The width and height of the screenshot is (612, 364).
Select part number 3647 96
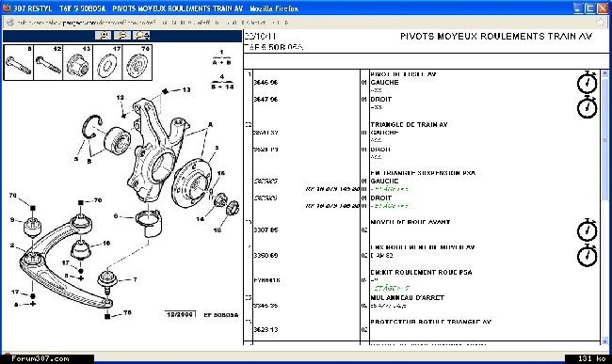266,100
